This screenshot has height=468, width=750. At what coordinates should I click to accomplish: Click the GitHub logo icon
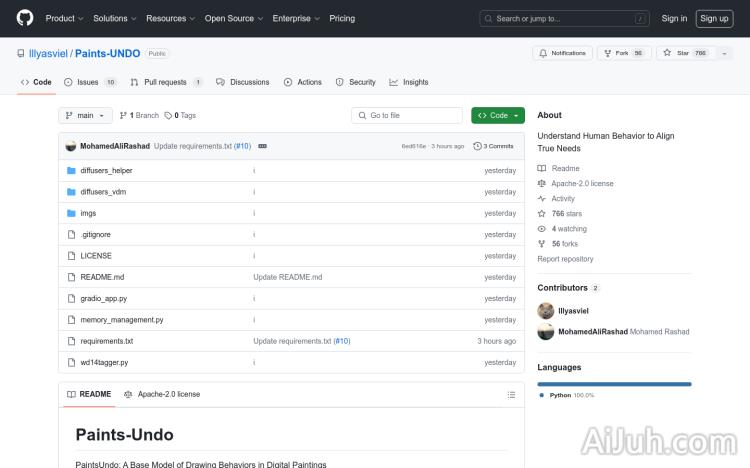coord(25,18)
